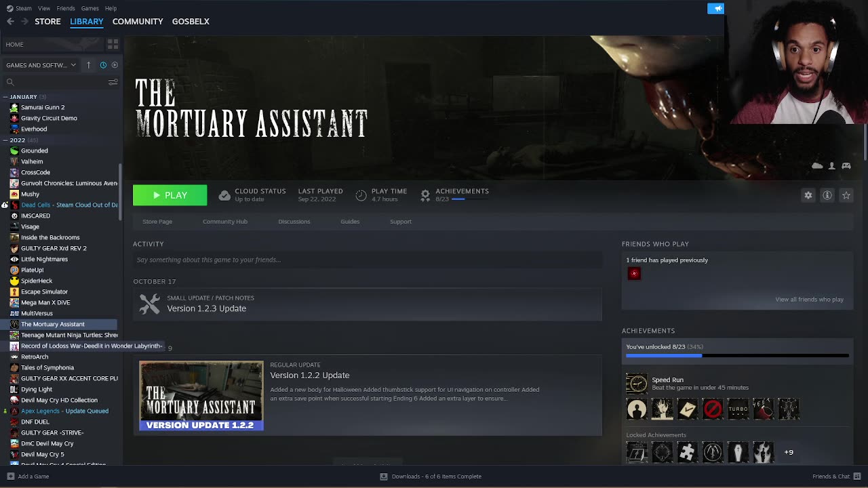Open Friends & Chat panel
Viewport: 868px width, 488px height.
[x=835, y=476]
